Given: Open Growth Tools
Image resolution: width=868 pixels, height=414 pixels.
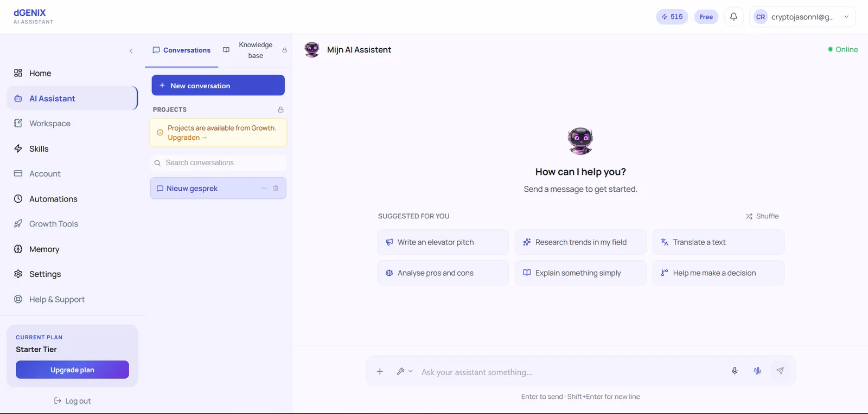Looking at the screenshot, I should click(72, 224).
